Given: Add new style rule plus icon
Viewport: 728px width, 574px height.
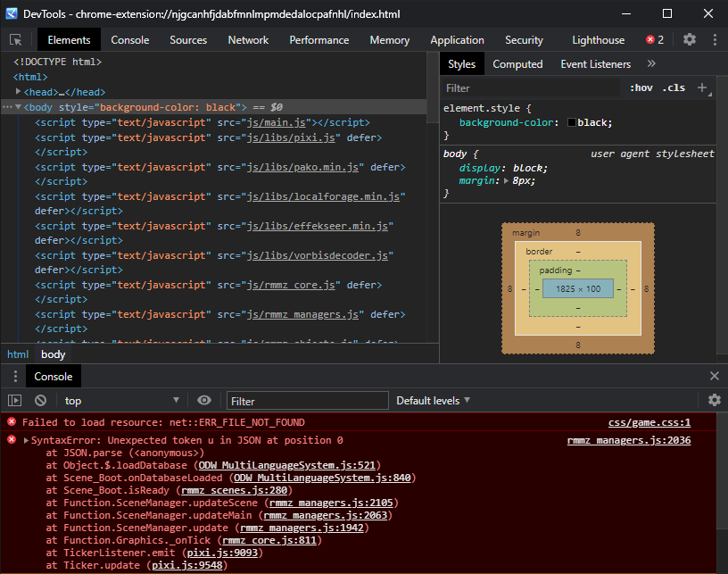Looking at the screenshot, I should click(x=702, y=87).
